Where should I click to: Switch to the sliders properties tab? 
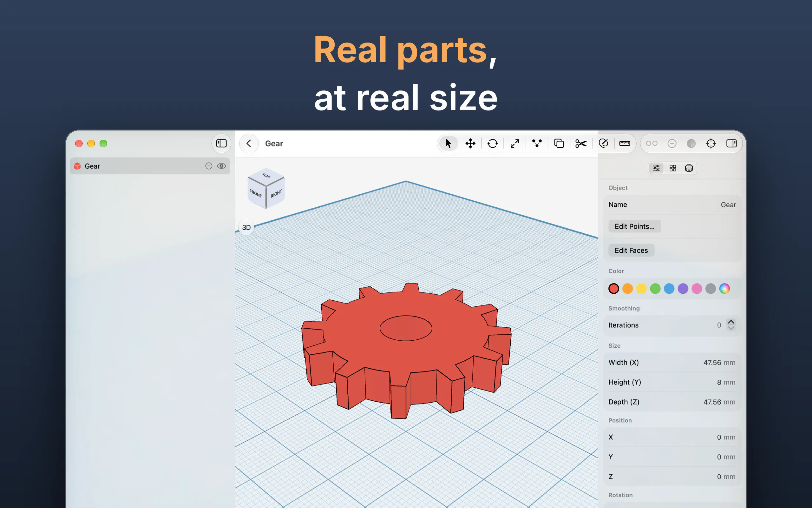[656, 168]
